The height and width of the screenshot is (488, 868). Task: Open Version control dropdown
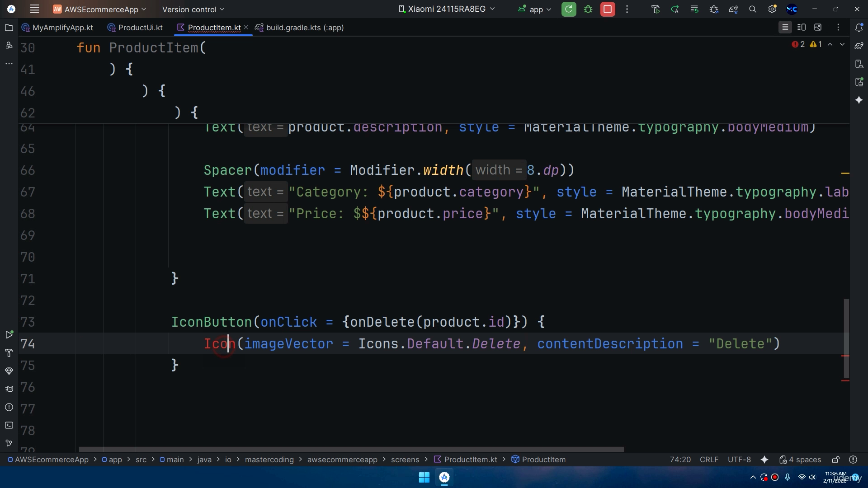pos(193,9)
